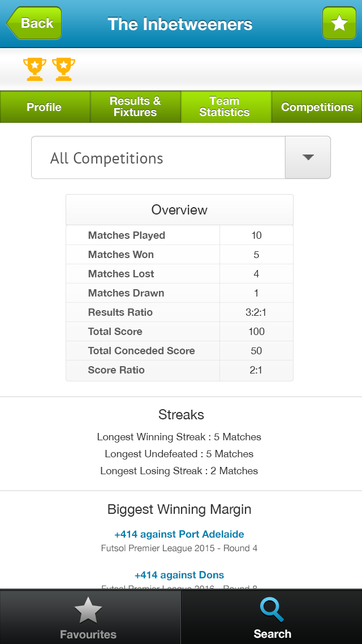Screen dimensions: 362x644
Task: Tap the Score Ratio row
Action: coord(179,370)
